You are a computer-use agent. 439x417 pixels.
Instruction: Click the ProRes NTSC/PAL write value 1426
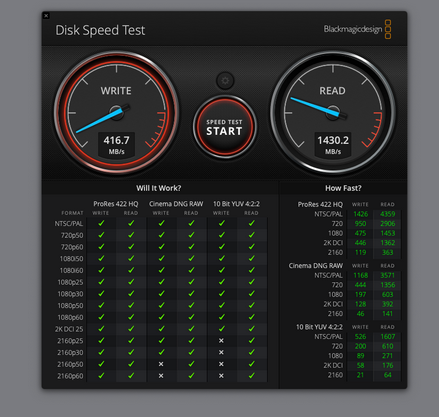360,214
